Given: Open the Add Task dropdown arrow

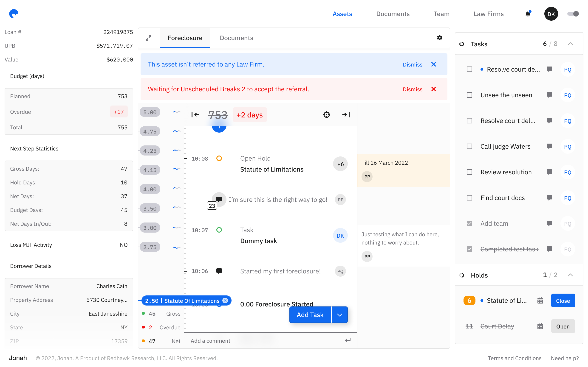Looking at the screenshot, I should (339, 314).
